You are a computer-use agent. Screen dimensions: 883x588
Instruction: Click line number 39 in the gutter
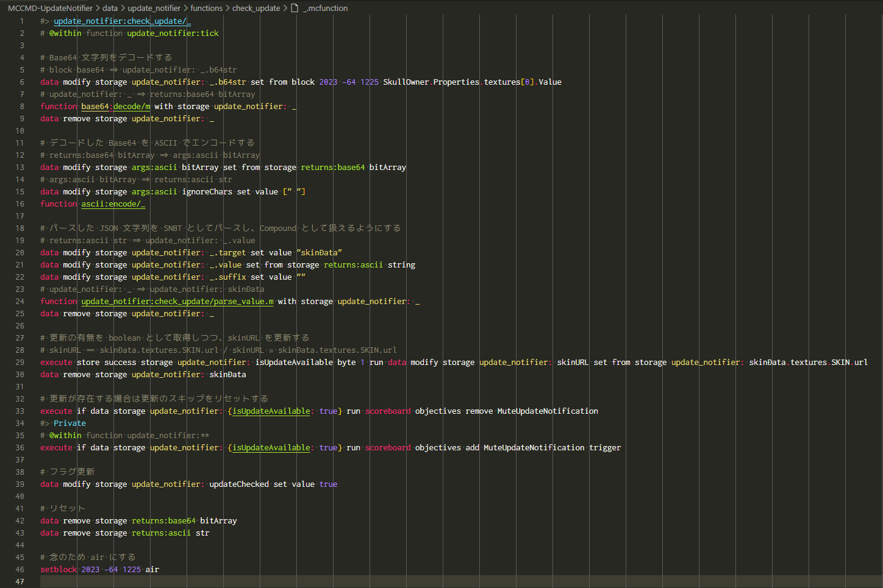point(20,484)
